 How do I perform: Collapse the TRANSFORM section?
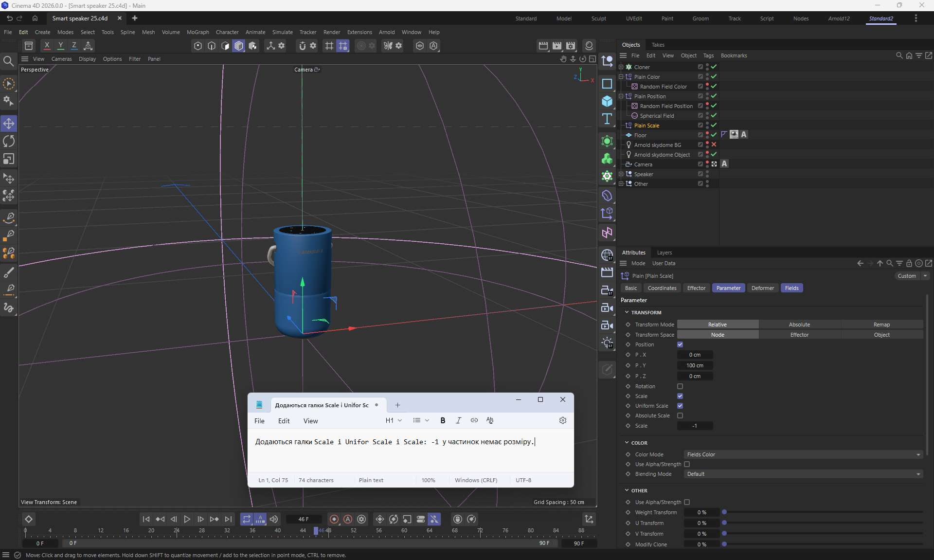627,312
